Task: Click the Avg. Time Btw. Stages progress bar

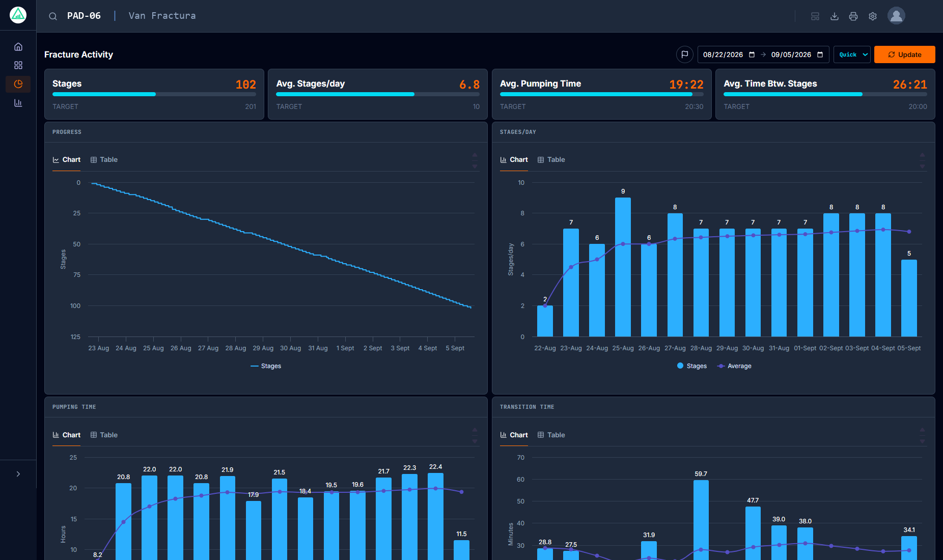Action: click(x=825, y=94)
